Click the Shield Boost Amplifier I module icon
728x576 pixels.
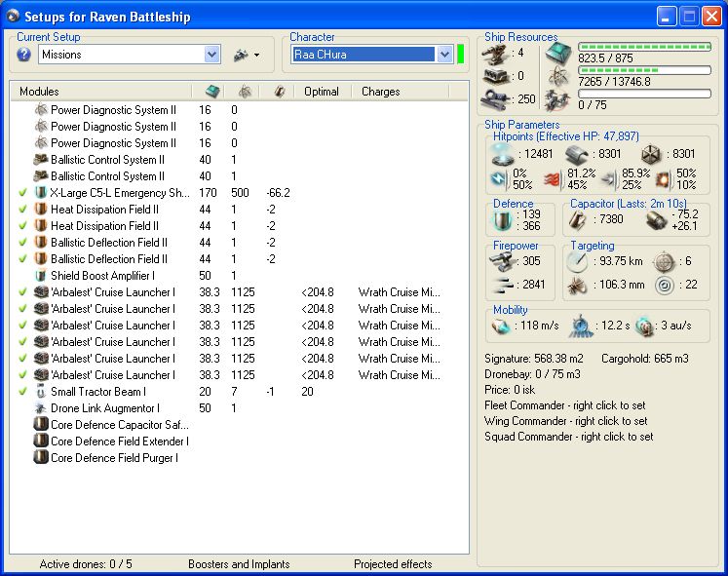pyautogui.click(x=41, y=276)
